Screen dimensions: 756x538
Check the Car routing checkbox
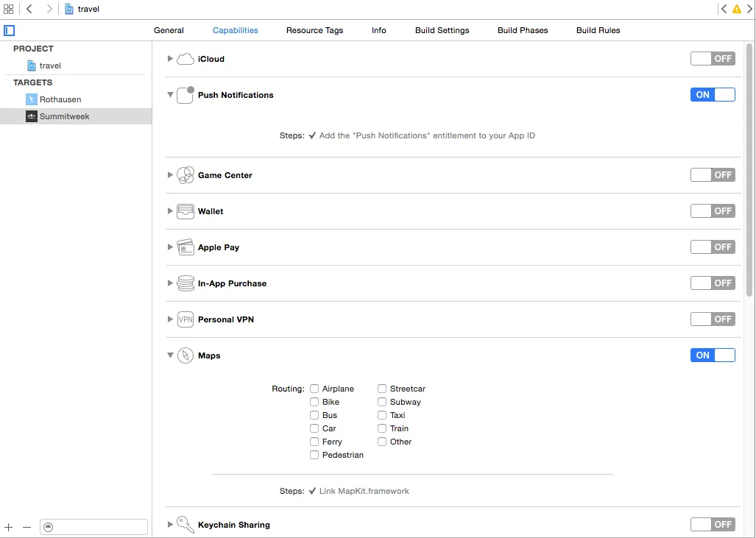point(314,428)
